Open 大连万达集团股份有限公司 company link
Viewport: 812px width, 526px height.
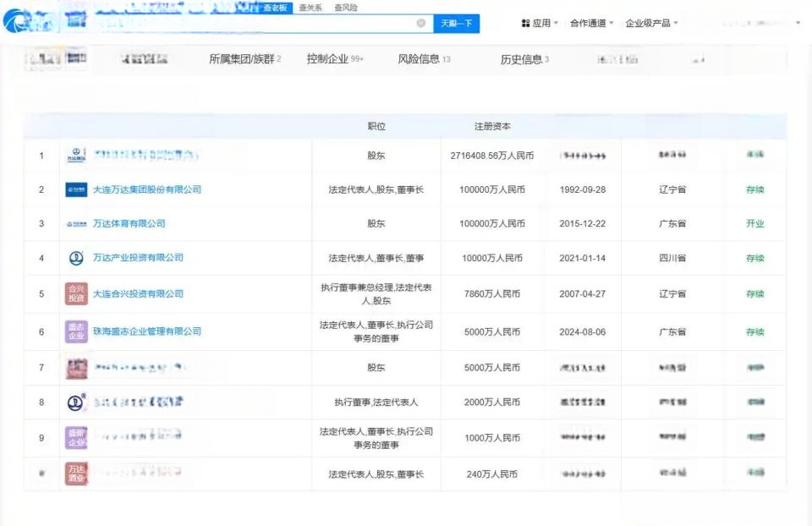coord(147,189)
